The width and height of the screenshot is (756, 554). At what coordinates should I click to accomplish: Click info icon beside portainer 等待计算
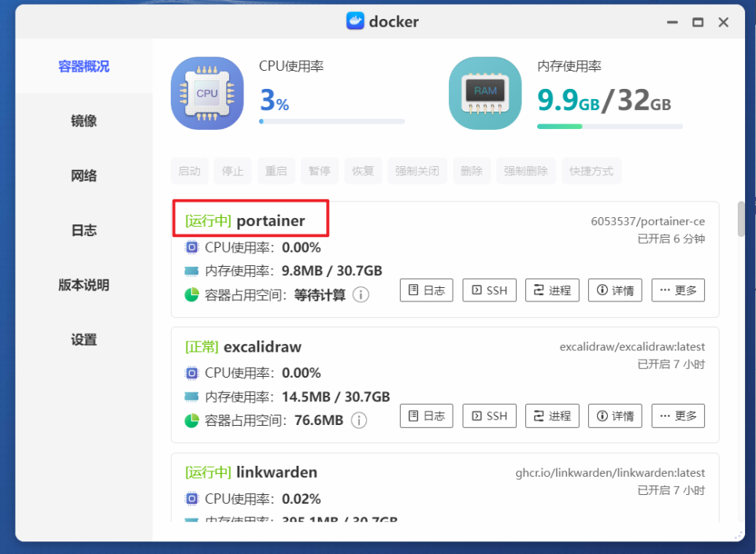(x=361, y=294)
